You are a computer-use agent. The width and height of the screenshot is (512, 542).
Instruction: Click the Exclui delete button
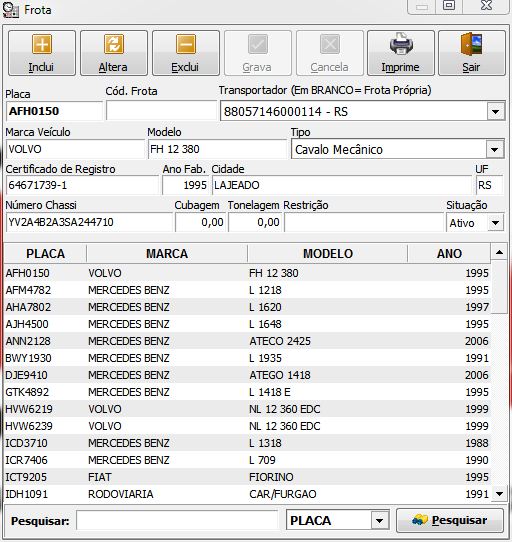point(186,53)
